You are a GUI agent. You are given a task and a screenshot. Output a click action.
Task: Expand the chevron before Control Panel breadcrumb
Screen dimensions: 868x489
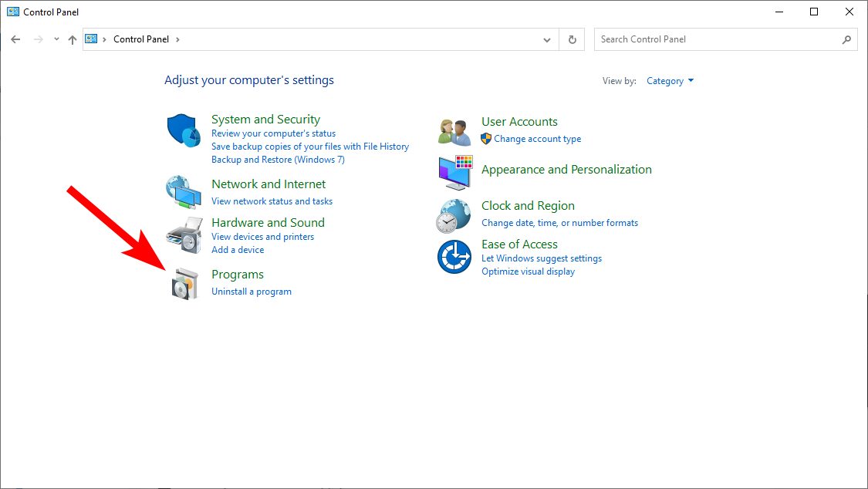tap(104, 39)
